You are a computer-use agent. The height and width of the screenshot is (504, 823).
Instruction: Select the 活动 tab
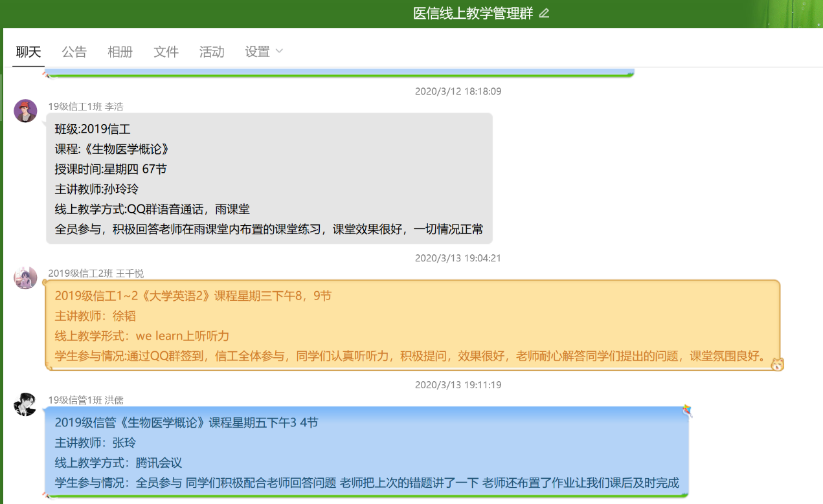pos(212,52)
